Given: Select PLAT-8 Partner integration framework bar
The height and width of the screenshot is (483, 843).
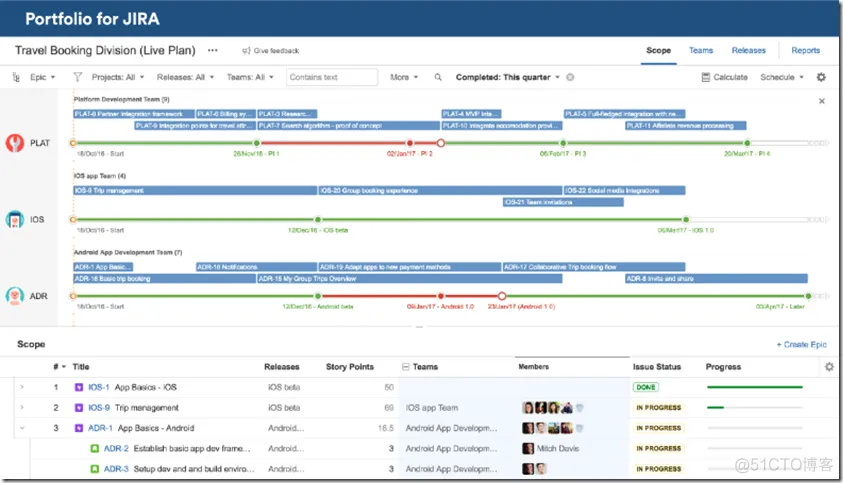Looking at the screenshot, I should coord(133,114).
